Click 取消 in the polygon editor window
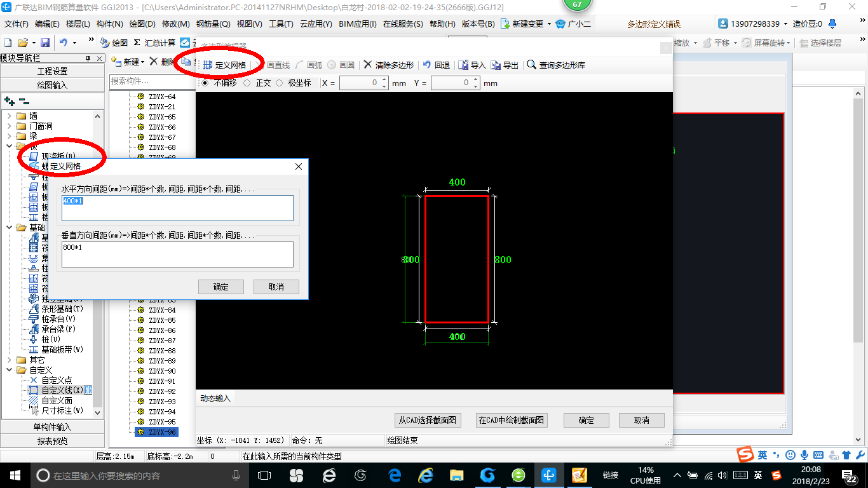Image resolution: width=868 pixels, height=488 pixels. click(x=642, y=420)
